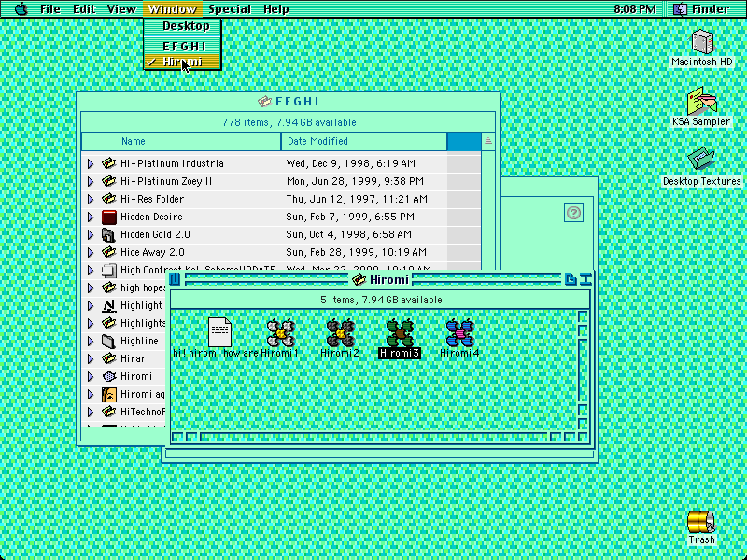Sort the list by Name column
Image resolution: width=747 pixels, height=560 pixels.
[x=181, y=142]
